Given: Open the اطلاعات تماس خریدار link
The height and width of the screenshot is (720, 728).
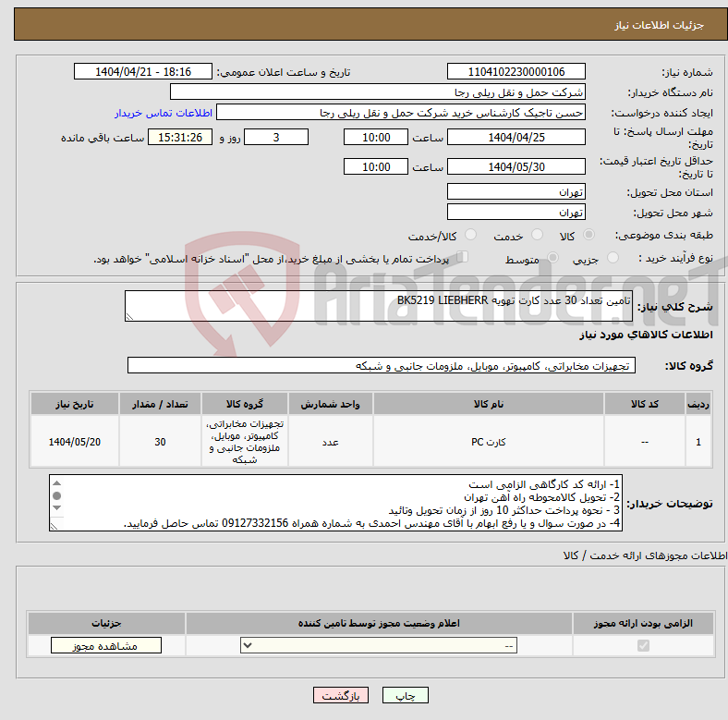Looking at the screenshot, I should [x=164, y=113].
